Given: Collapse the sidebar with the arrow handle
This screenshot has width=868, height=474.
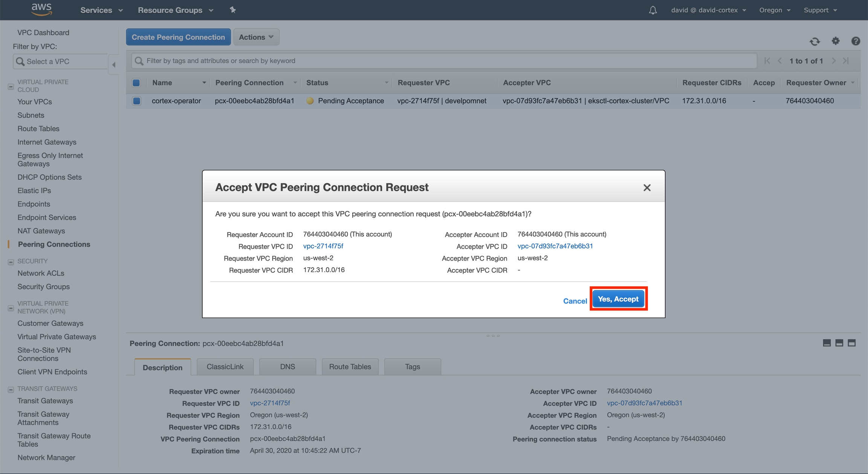Looking at the screenshot, I should [x=113, y=64].
